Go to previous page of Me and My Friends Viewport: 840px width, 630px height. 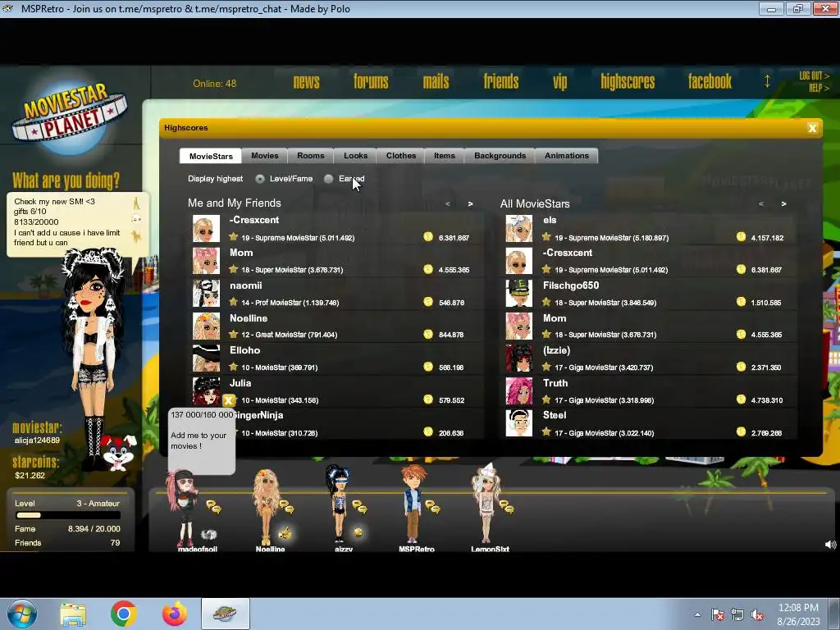coord(448,203)
